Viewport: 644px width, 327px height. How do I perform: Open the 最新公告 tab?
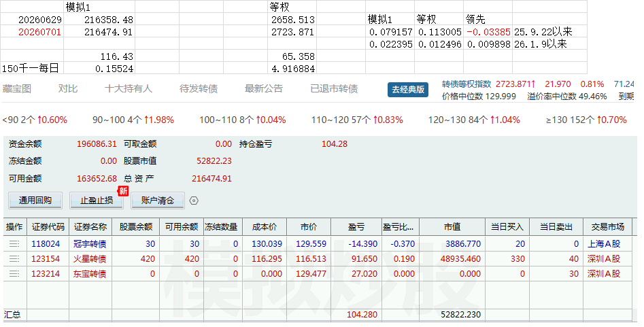click(264, 88)
